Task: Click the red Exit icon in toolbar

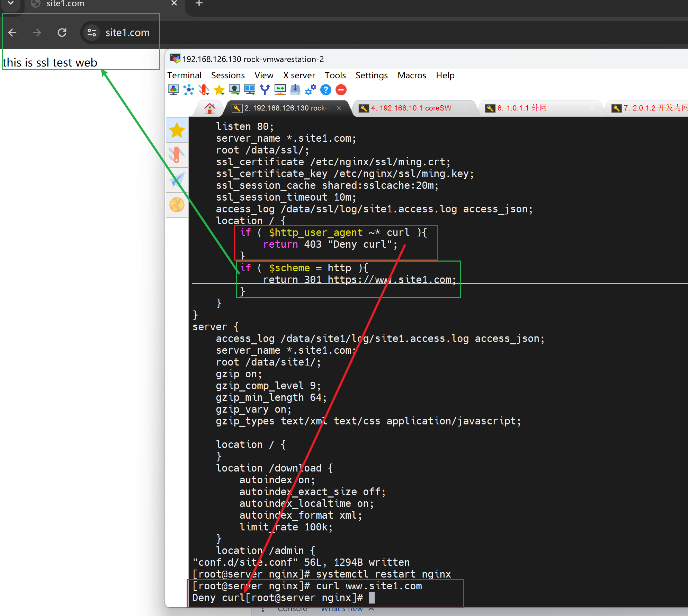Action: tap(341, 90)
